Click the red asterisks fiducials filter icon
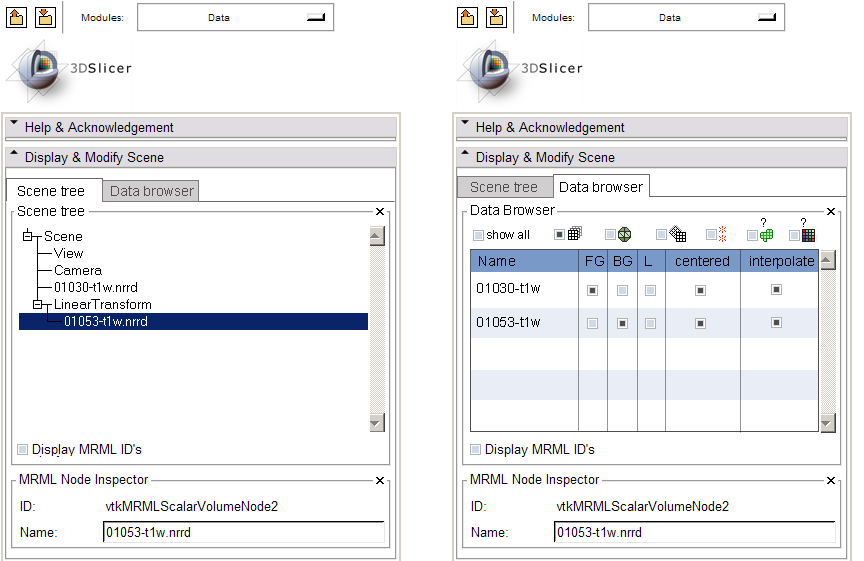This screenshot has width=864, height=561. [x=722, y=234]
